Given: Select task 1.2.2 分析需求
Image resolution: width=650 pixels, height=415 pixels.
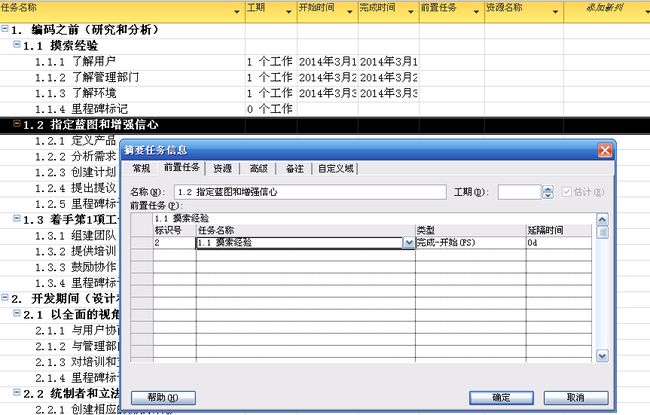Looking at the screenshot, I should click(x=75, y=157).
